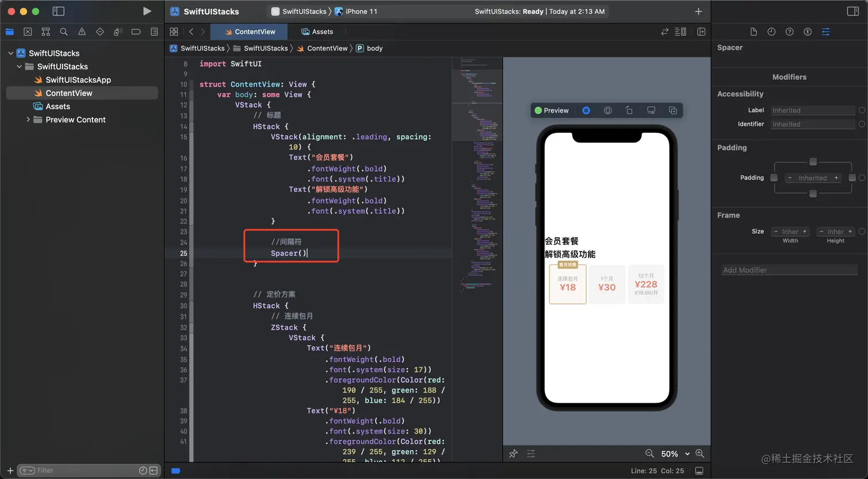Run the app with the play button
Viewport: 868px width, 479px height.
(x=147, y=11)
